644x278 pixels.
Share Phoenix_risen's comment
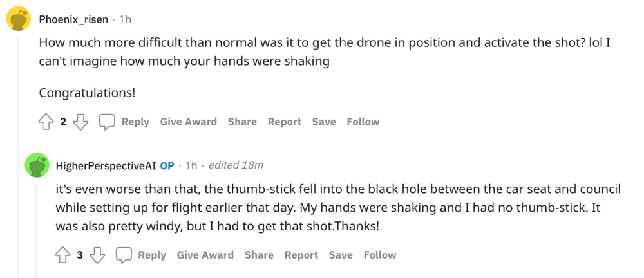click(x=242, y=122)
